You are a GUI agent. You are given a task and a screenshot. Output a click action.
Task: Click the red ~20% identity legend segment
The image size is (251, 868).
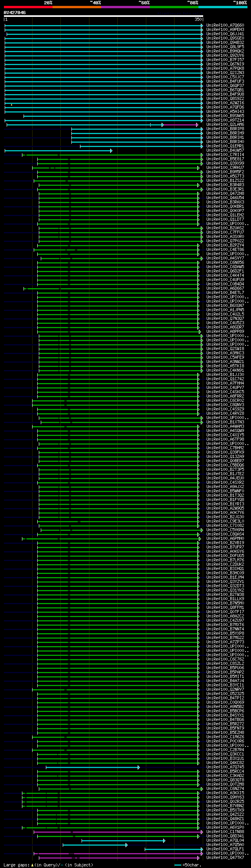click(28, 7)
